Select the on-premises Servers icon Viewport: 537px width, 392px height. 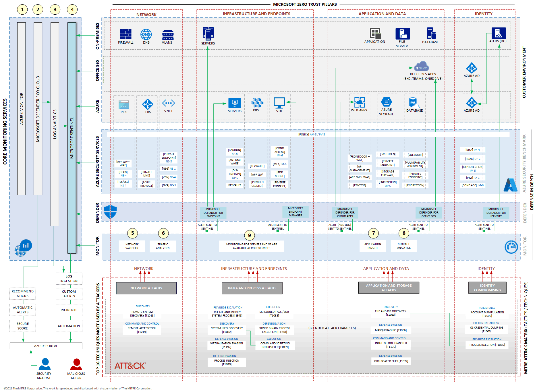pos(208,34)
